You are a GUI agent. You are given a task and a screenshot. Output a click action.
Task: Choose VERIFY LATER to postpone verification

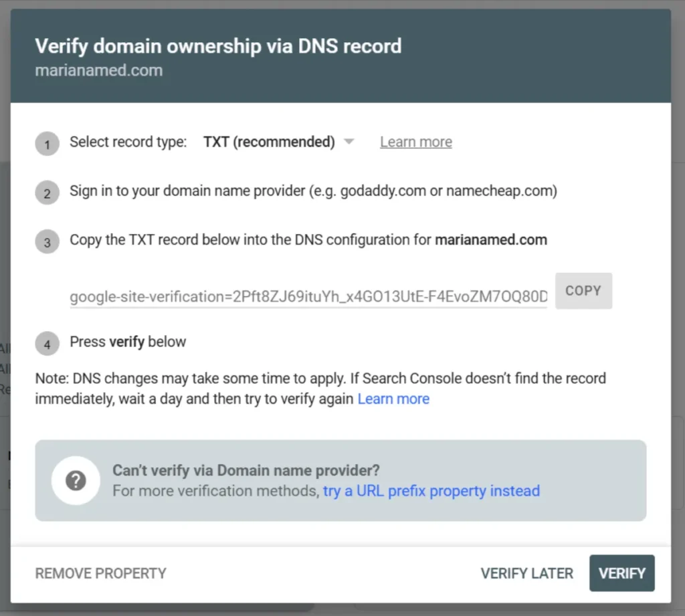pyautogui.click(x=526, y=573)
